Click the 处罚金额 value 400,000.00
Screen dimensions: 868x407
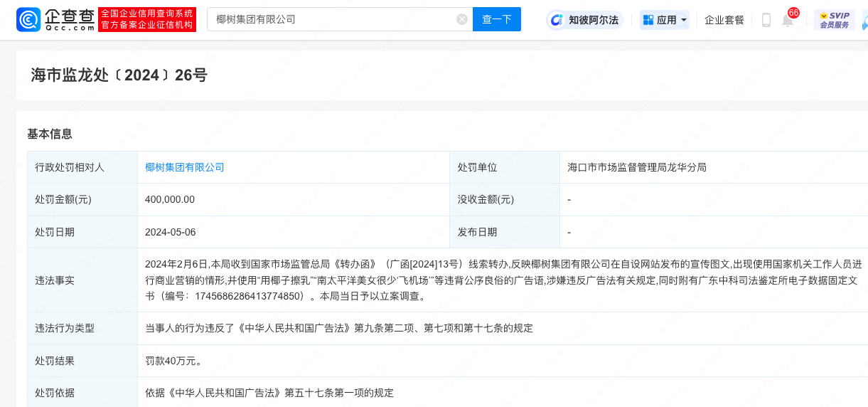170,199
